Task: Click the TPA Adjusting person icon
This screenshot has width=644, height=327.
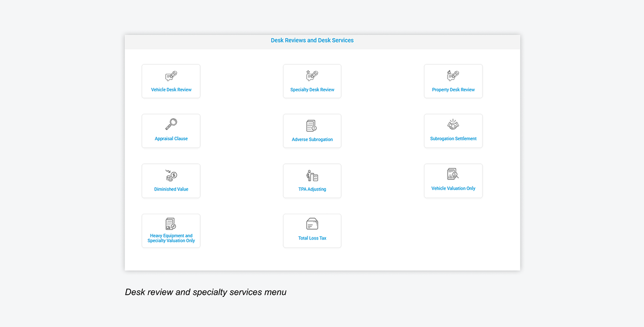Action: click(312, 176)
